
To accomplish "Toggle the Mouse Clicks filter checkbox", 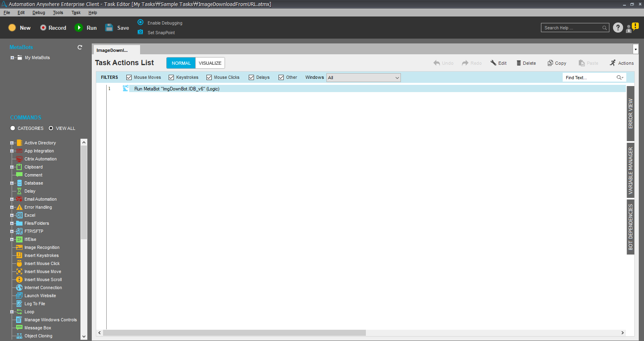I will tap(209, 78).
